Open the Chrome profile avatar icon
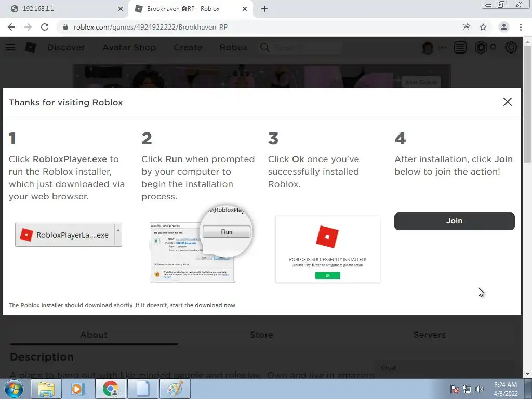Viewport: 532px width, 399px height. coord(504,27)
